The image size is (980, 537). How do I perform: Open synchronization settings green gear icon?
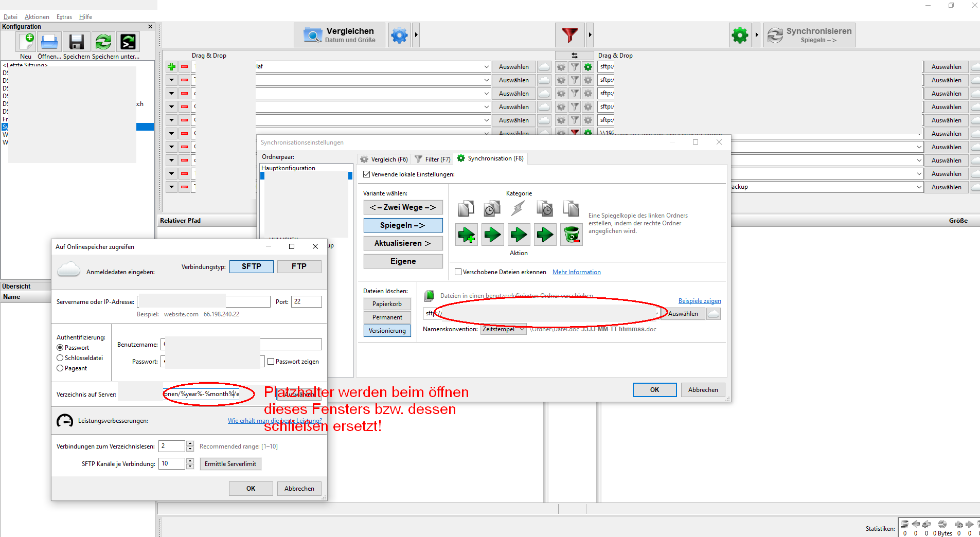click(x=740, y=35)
